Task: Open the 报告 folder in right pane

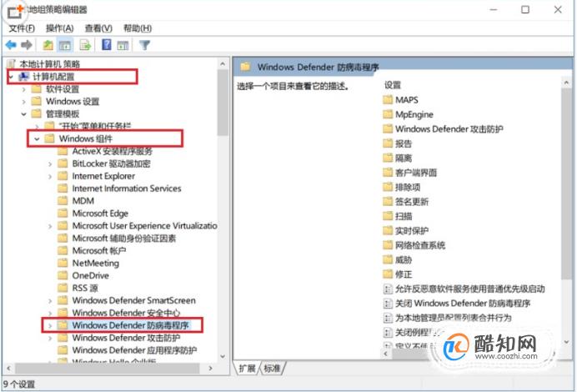Action: tap(404, 143)
